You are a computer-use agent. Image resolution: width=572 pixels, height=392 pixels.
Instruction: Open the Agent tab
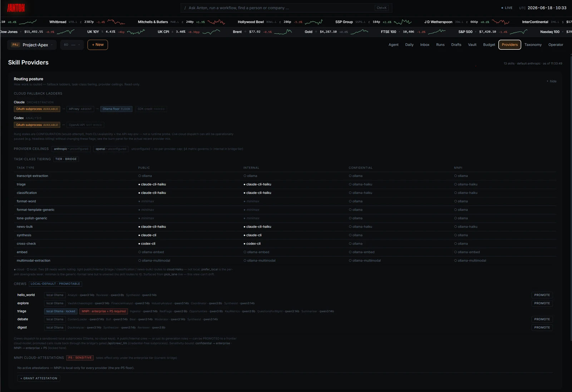(394, 45)
